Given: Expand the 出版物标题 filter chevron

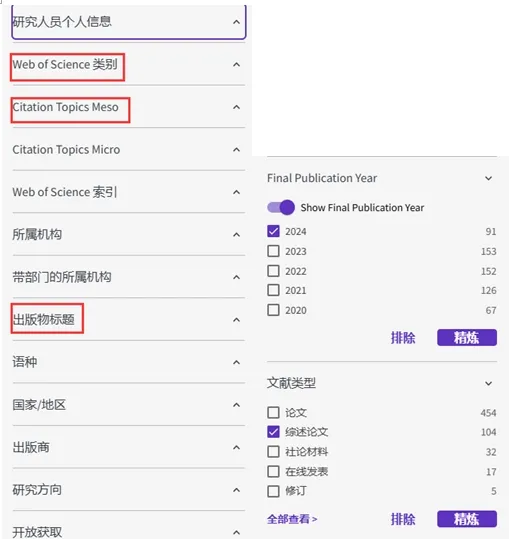Looking at the screenshot, I should 236,320.
